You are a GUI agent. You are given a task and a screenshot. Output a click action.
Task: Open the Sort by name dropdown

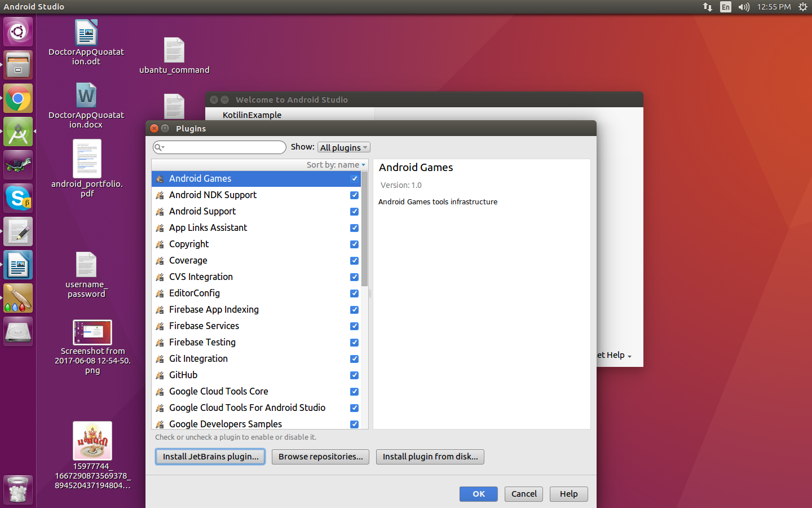tap(336, 165)
